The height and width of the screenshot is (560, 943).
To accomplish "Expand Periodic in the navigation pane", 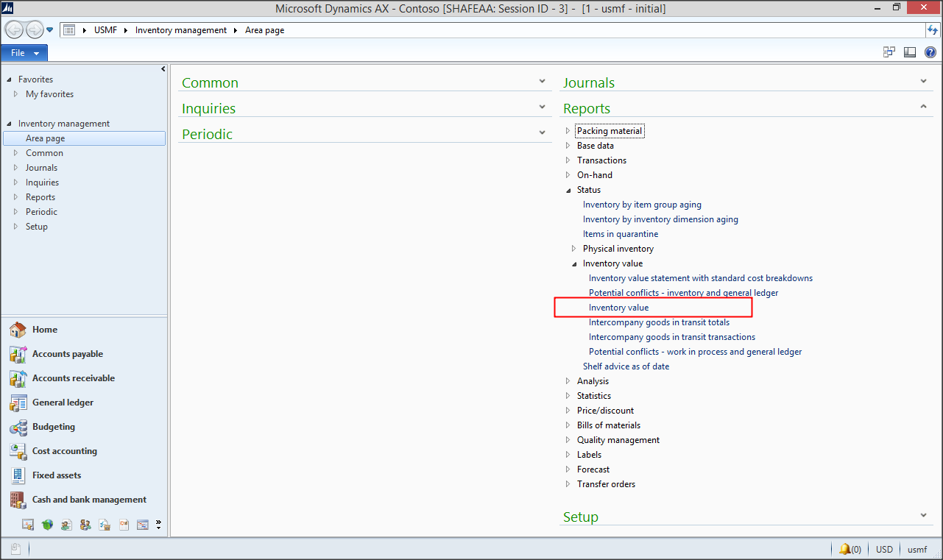I will [15, 212].
